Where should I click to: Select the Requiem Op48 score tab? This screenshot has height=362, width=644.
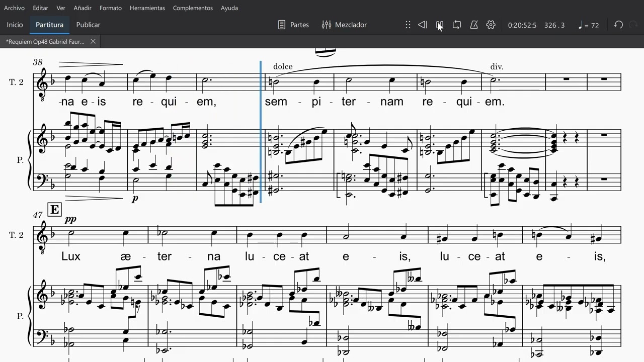point(46,41)
